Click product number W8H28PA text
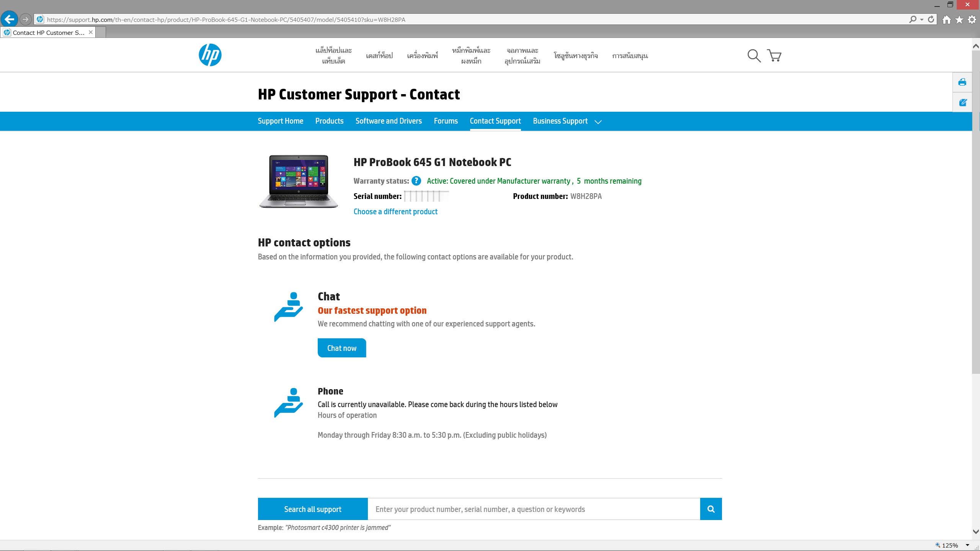 [x=586, y=196]
